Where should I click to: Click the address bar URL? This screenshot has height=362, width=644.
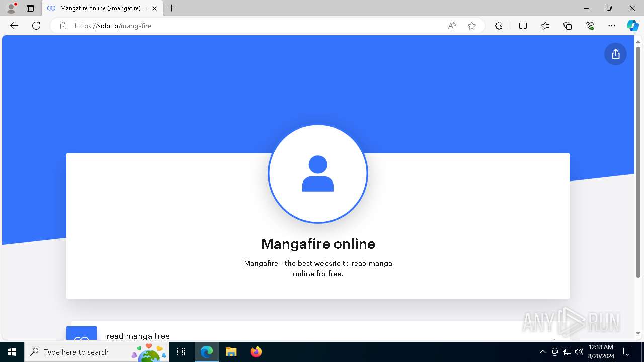[113, 26]
